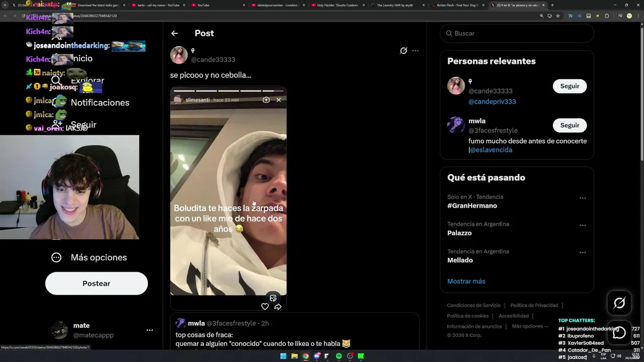
Task: Open Información de anuncios link
Action: pos(474,326)
